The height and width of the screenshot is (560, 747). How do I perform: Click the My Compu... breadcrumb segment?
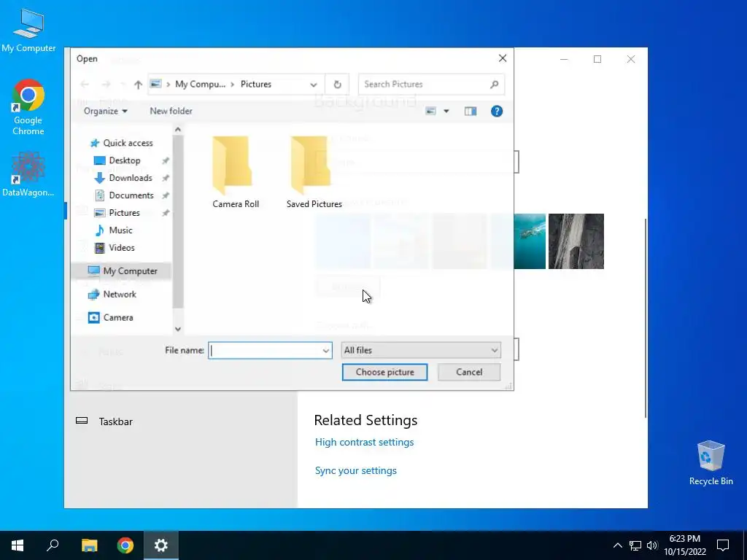tap(200, 85)
